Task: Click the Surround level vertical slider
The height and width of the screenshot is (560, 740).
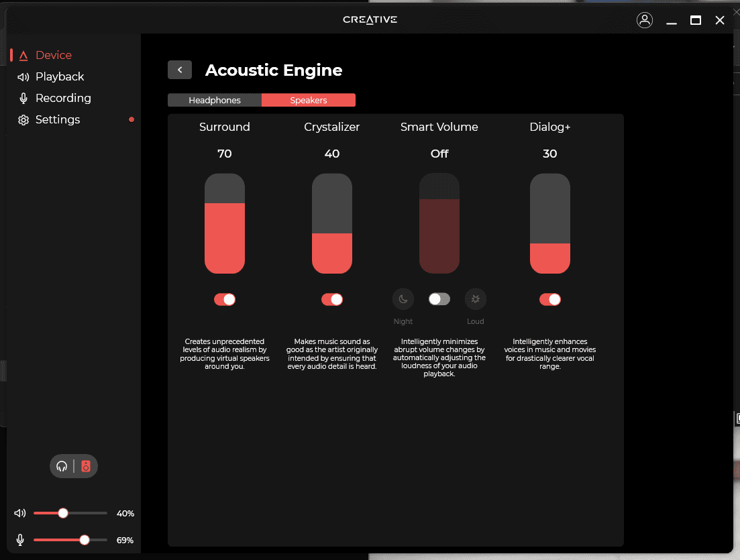Action: click(x=225, y=223)
